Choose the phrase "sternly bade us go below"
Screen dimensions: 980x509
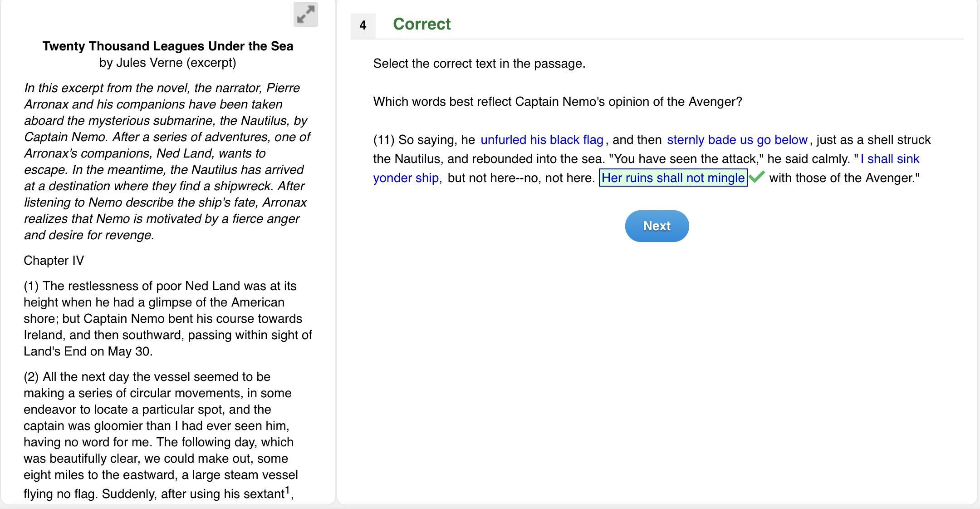[737, 140]
